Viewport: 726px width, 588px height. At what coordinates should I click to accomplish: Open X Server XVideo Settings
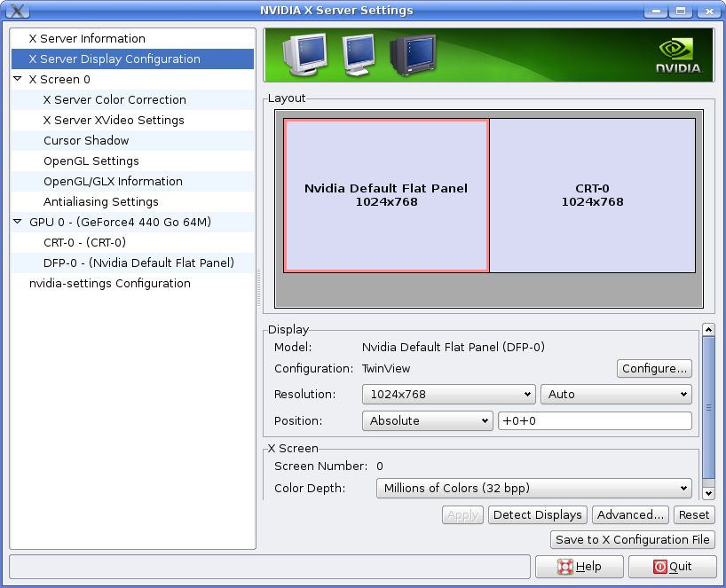(132, 120)
